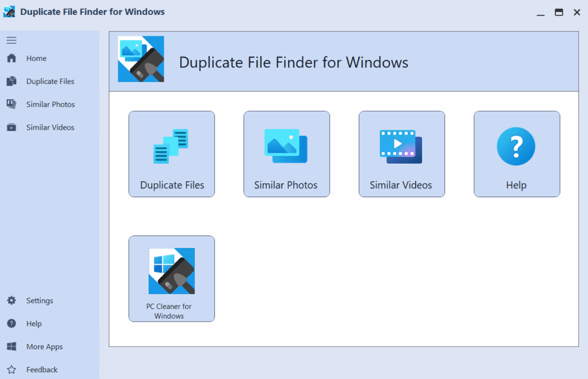
Task: Click the More Apps Windows logo icon
Action: tap(11, 347)
